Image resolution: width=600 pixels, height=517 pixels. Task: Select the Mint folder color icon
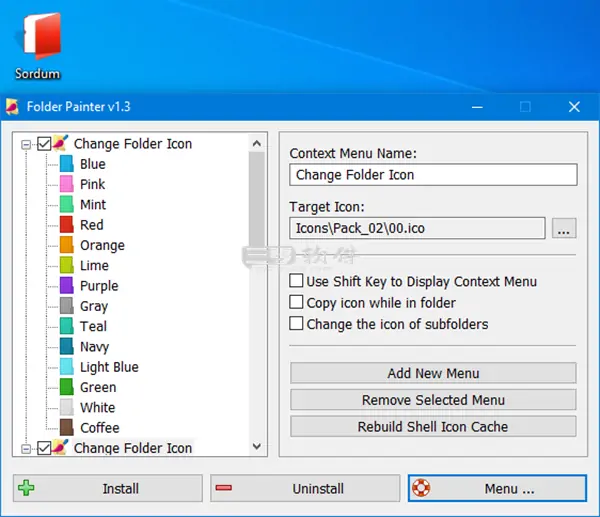pos(67,204)
